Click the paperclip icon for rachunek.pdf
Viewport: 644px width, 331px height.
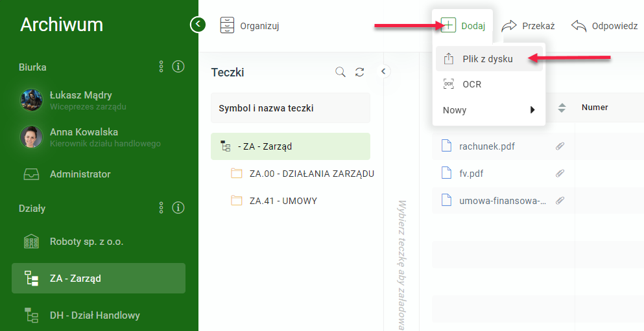pos(560,146)
